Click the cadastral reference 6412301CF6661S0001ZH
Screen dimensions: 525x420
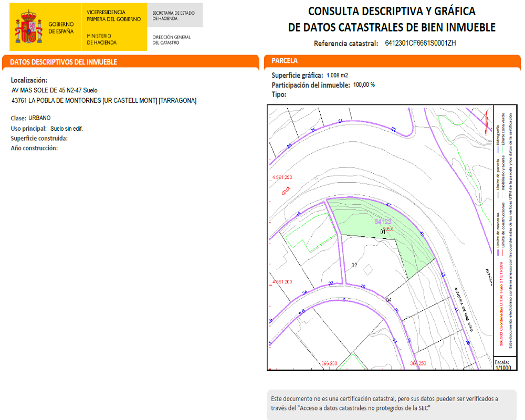421,43
